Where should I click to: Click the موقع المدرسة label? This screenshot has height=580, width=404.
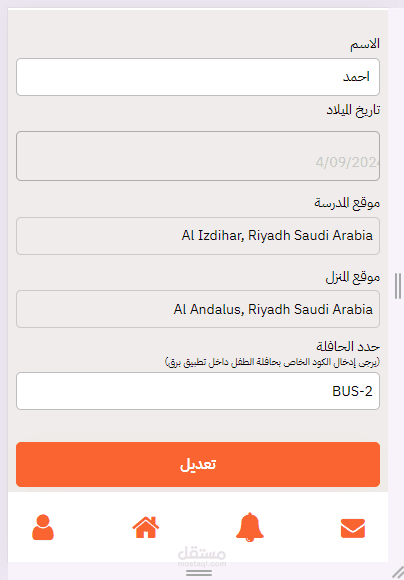click(x=347, y=203)
